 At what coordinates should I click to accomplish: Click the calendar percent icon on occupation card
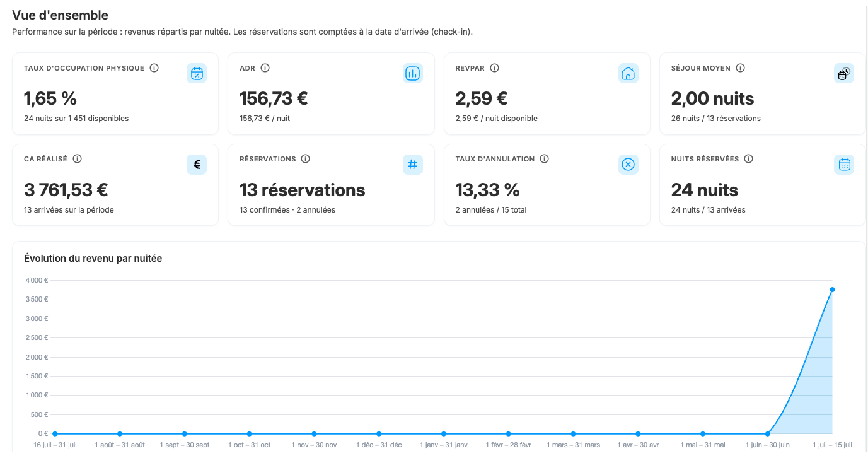tap(197, 73)
